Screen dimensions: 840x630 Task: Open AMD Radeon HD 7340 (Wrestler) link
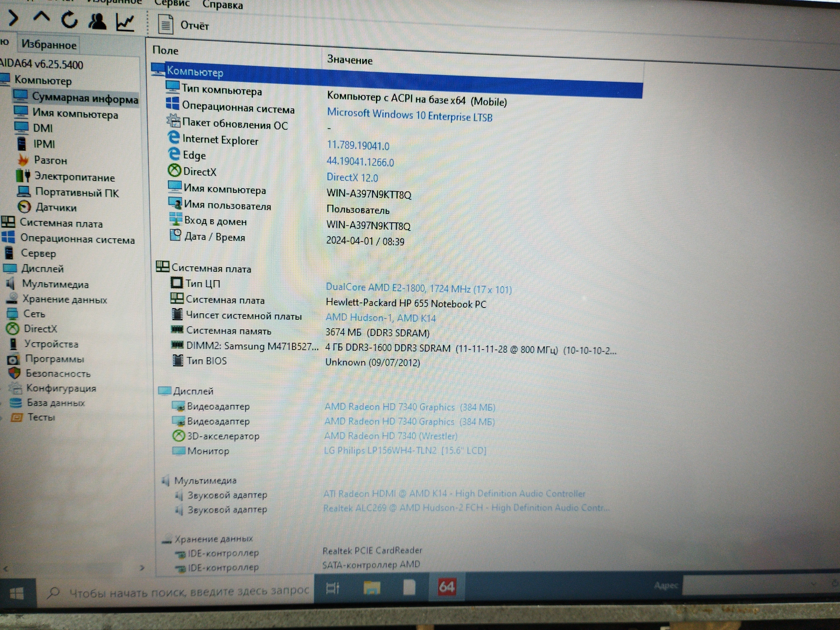point(391,436)
